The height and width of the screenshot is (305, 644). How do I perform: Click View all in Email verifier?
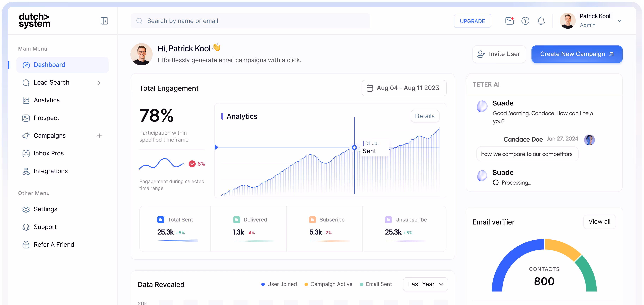(599, 222)
